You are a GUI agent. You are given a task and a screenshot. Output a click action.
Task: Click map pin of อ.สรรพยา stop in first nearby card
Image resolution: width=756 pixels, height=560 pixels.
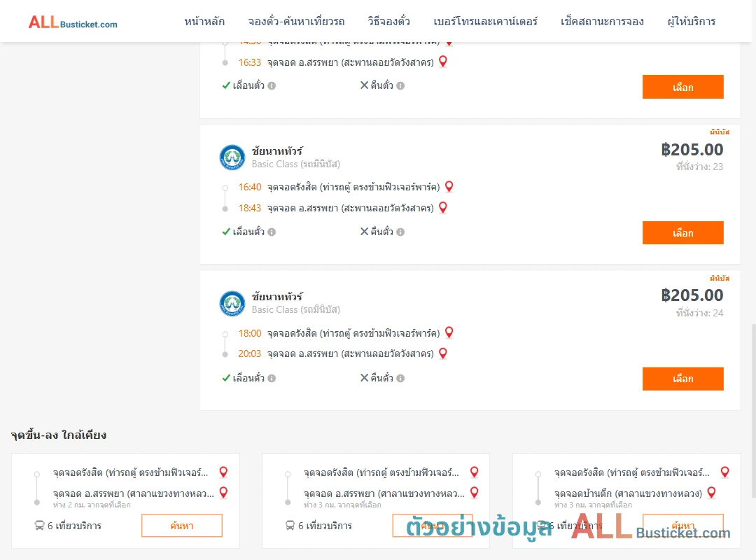point(223,493)
